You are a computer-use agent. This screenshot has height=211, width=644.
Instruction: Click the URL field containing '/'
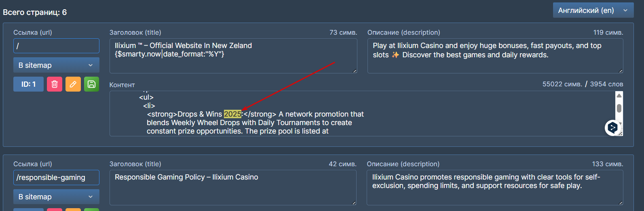point(56,46)
